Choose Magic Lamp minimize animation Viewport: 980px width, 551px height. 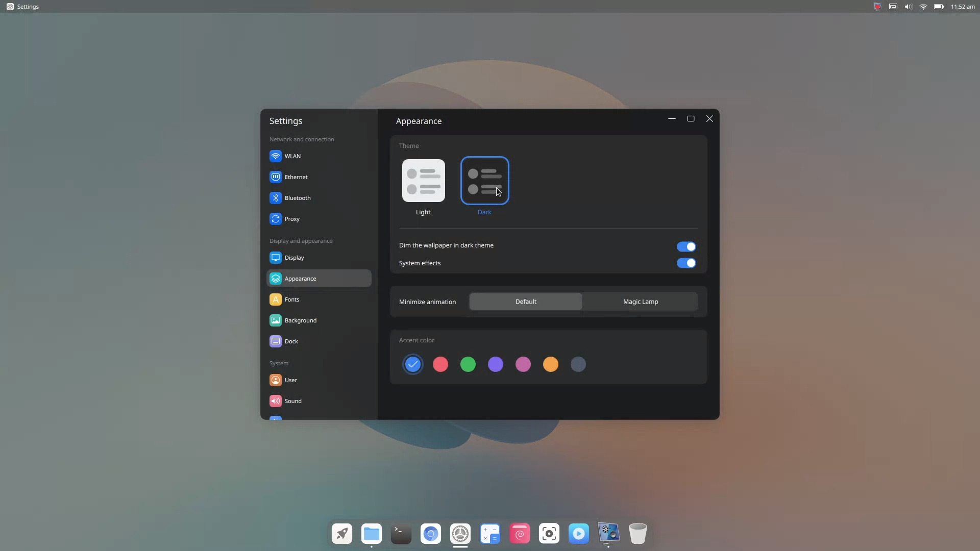[640, 302]
